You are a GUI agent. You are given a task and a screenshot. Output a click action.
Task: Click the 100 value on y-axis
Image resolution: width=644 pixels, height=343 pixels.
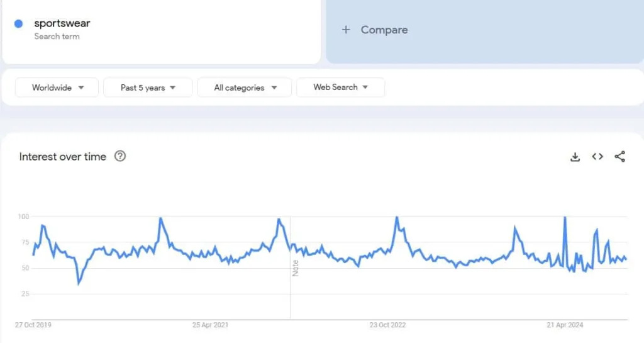pyautogui.click(x=24, y=216)
